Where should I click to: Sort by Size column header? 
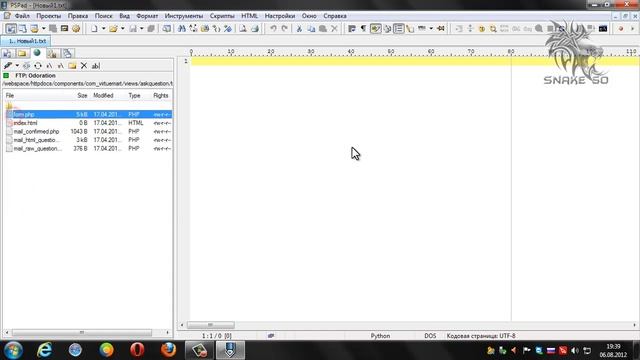82,96
